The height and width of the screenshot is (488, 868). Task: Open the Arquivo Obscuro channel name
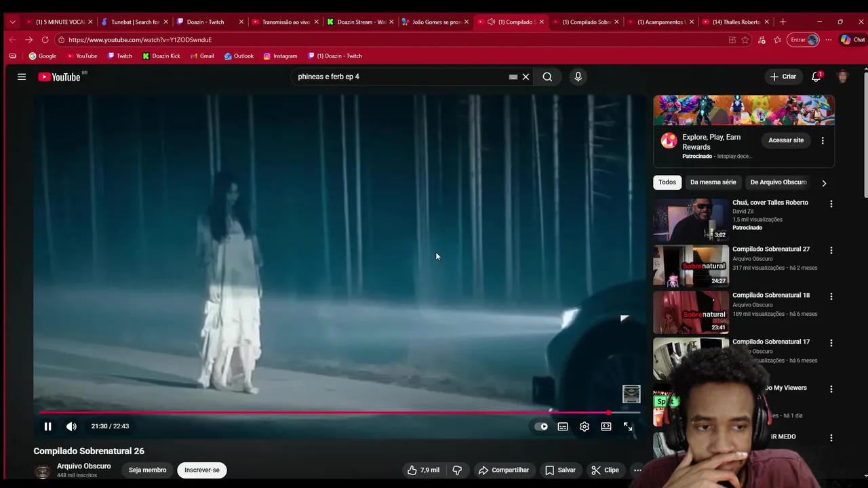click(84, 466)
